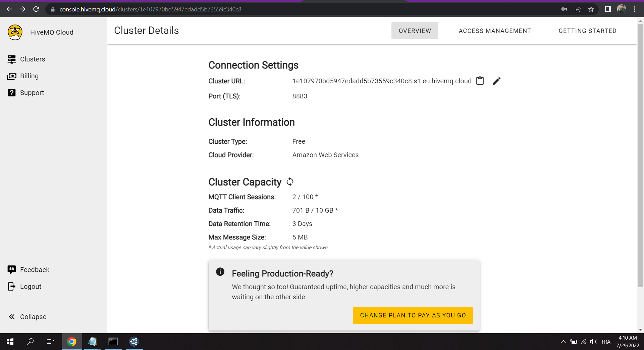The width and height of the screenshot is (644, 350).
Task: Switch to the Access Management tab
Action: [495, 31]
